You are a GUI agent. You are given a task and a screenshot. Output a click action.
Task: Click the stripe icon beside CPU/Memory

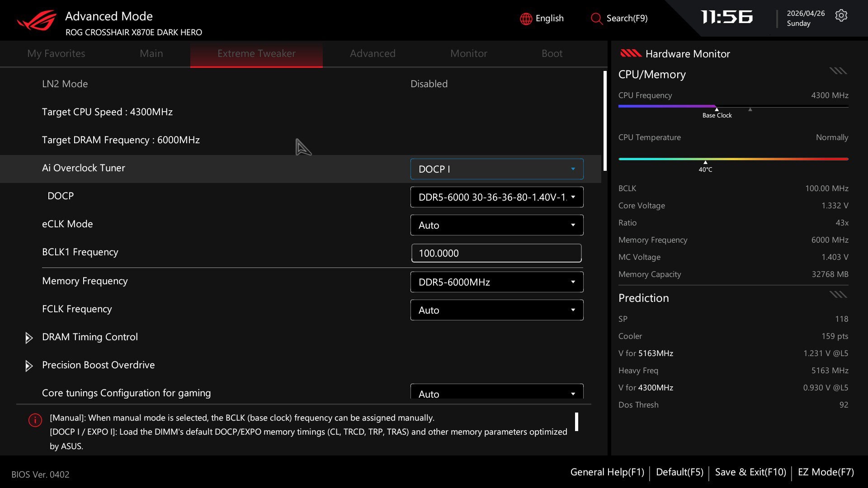click(x=838, y=71)
